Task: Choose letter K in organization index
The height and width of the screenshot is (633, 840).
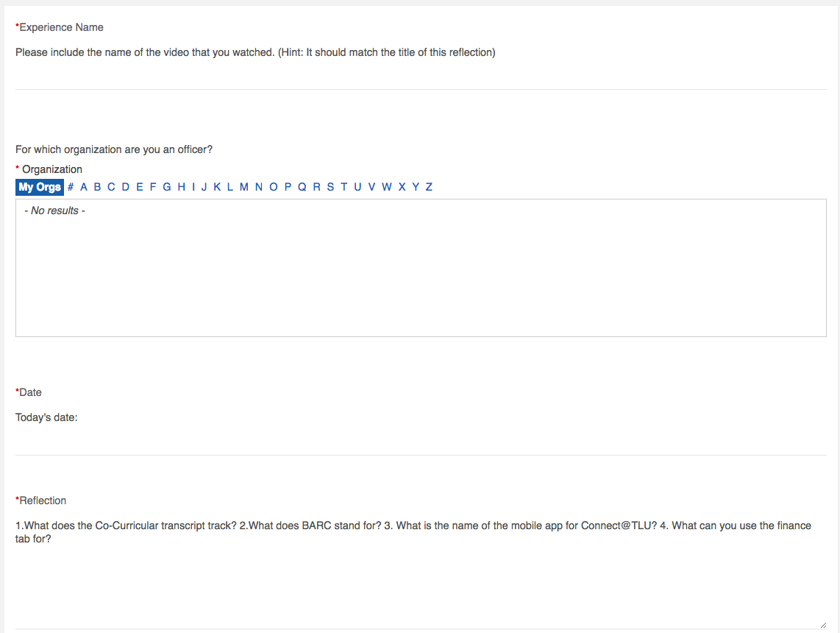Action: point(217,187)
